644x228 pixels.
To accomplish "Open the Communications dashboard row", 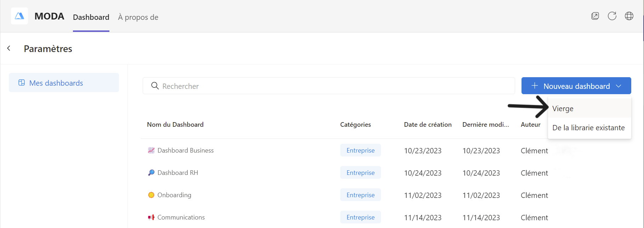I will click(x=386, y=217).
